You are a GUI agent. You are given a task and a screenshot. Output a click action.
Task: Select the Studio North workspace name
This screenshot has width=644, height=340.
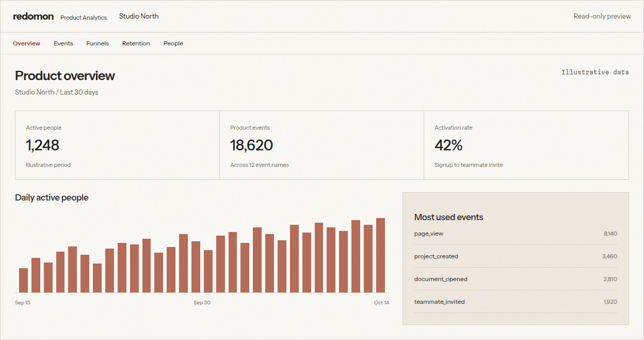(139, 17)
